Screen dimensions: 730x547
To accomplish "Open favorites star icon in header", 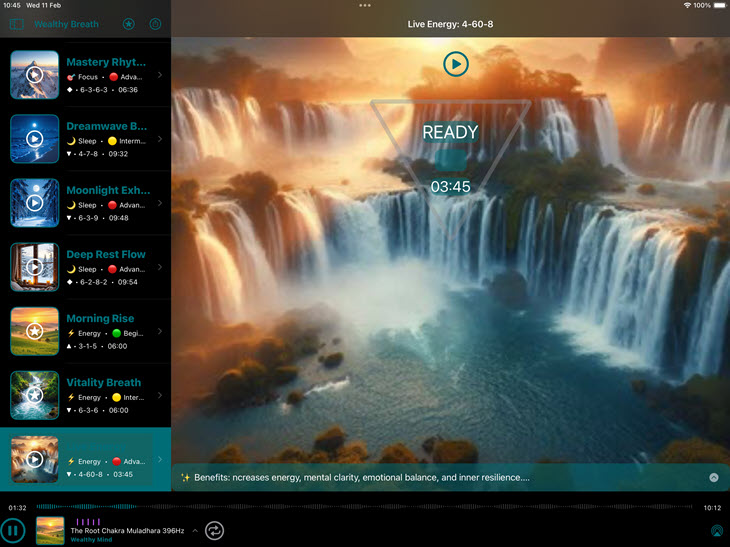I will coord(129,24).
